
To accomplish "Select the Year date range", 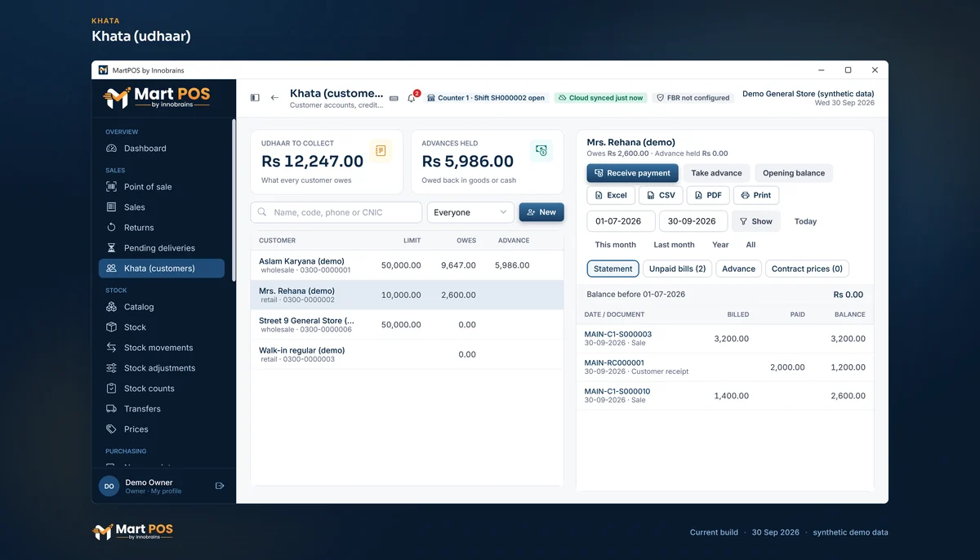I will coord(720,245).
